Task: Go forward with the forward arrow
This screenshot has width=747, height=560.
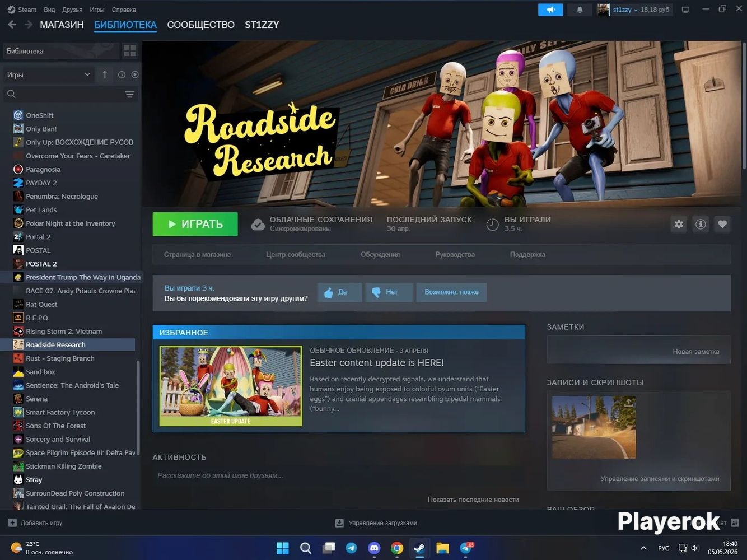Action: pyautogui.click(x=28, y=25)
